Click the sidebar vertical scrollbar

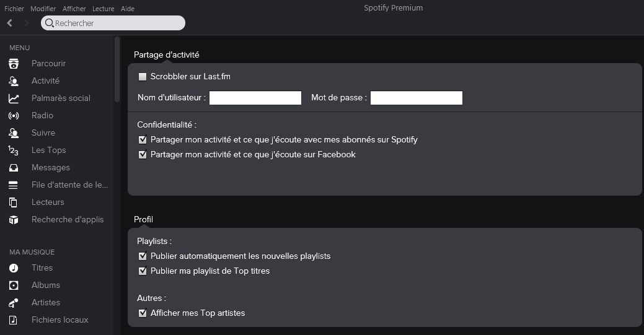pos(117,69)
